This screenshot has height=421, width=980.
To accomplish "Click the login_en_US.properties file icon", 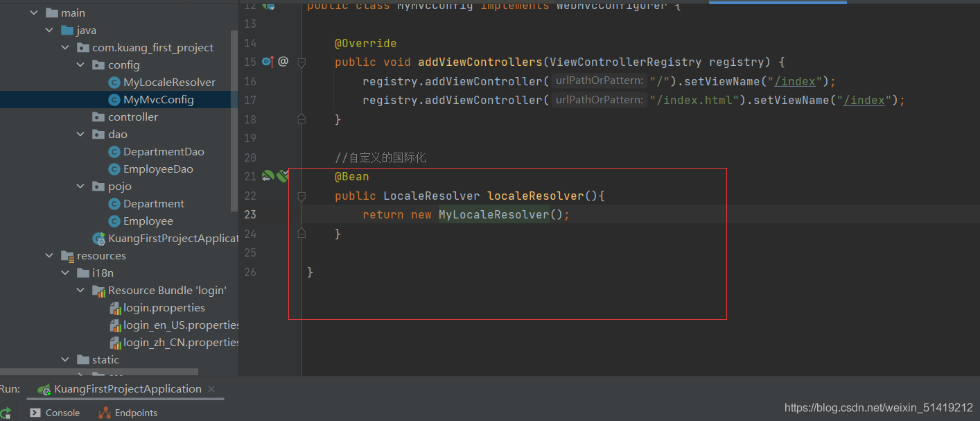I will 116,325.
